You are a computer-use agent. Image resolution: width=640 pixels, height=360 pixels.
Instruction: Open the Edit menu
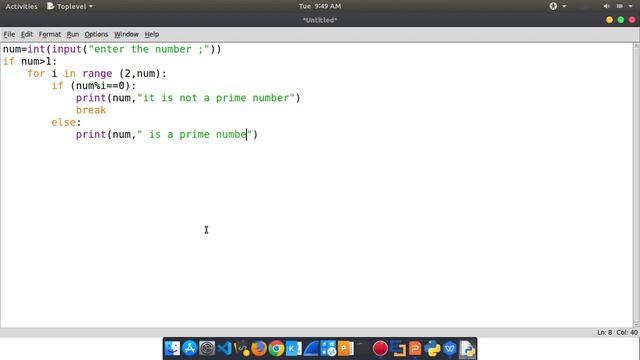pyautogui.click(x=27, y=34)
